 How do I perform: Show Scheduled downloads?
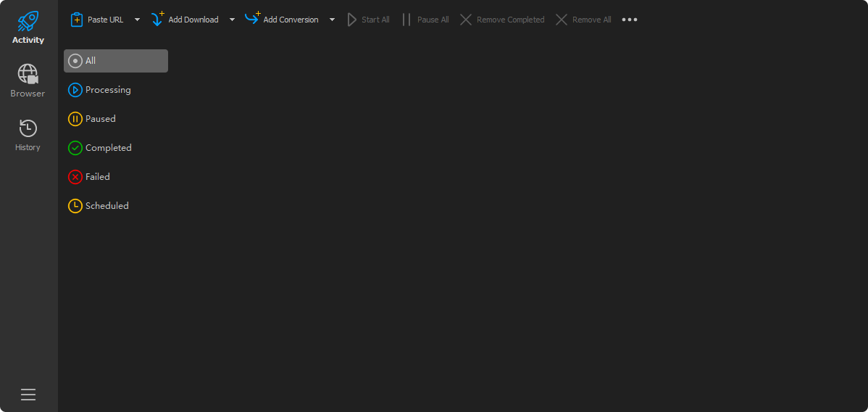pyautogui.click(x=107, y=206)
